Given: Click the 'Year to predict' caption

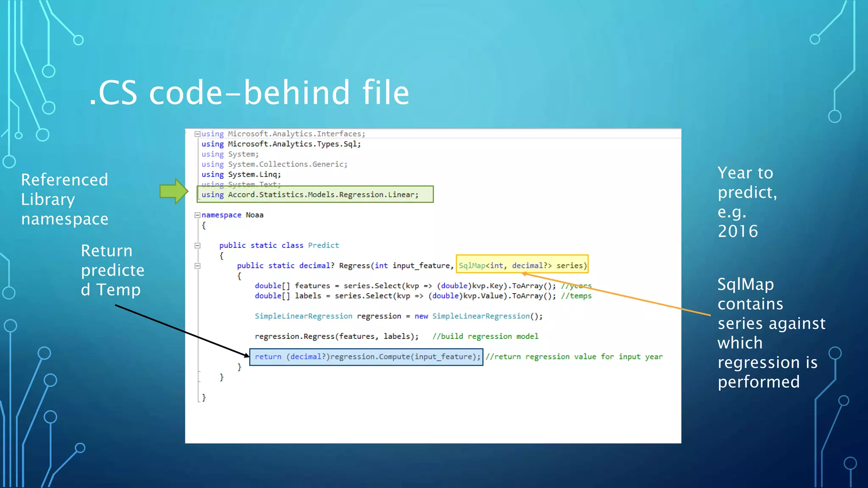Looking at the screenshot, I should click(747, 202).
